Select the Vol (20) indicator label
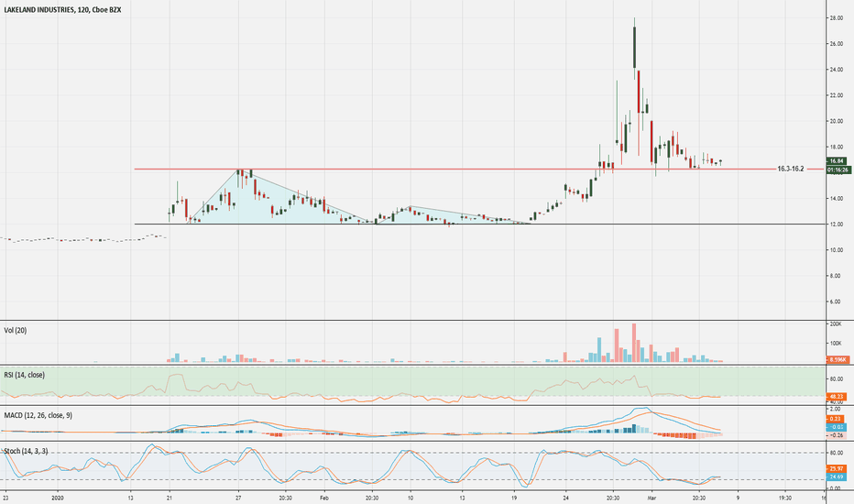This screenshot has height=504, width=854. pyautogui.click(x=16, y=330)
